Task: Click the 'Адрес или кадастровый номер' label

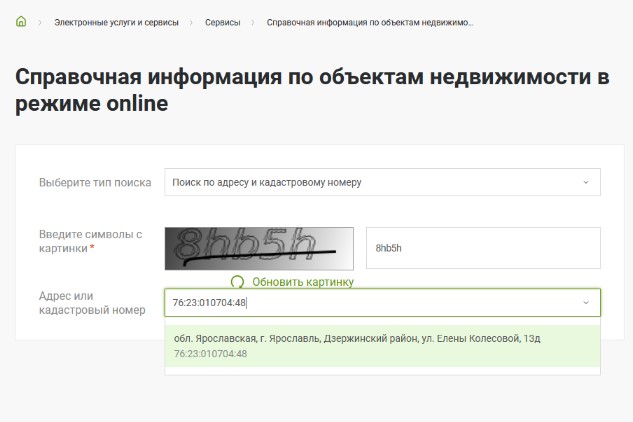Action: 92,303
